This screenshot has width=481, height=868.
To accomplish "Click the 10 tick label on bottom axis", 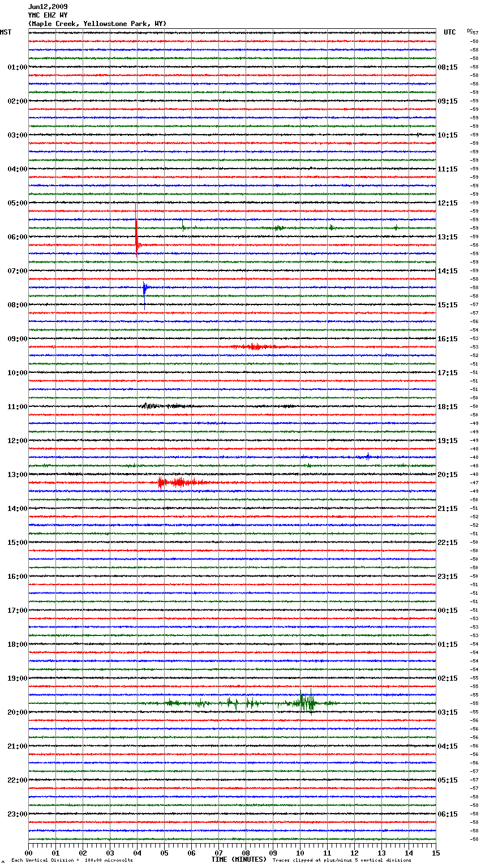I will click(x=300, y=853).
